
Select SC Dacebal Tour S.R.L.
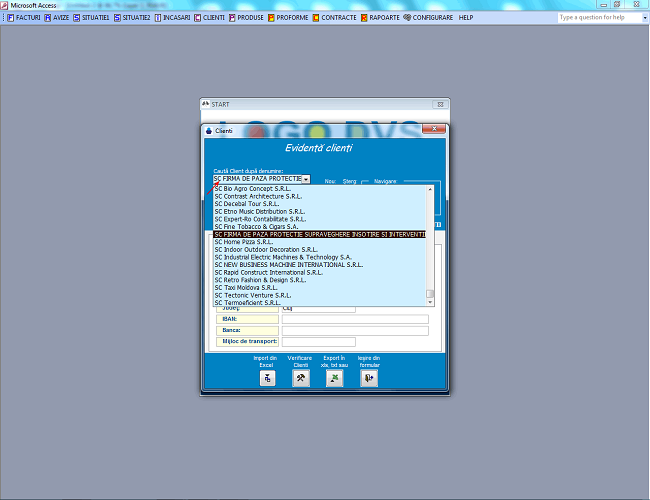point(320,204)
